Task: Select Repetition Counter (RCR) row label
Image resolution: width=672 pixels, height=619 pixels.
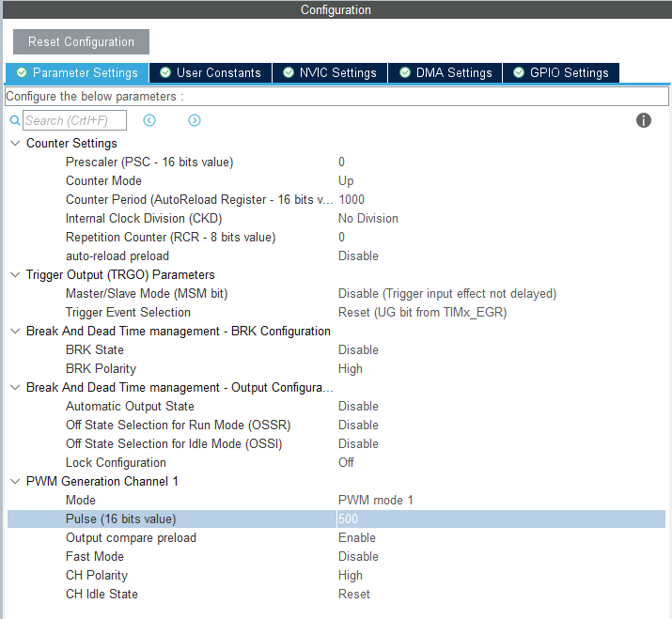Action: pos(170,238)
